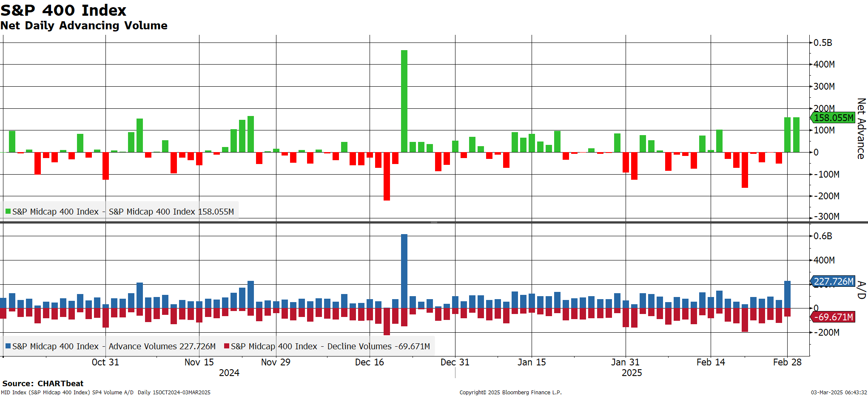This screenshot has height=396, width=868.
Task: Click the red Decline Volumes legend swatch
Action: click(x=227, y=346)
